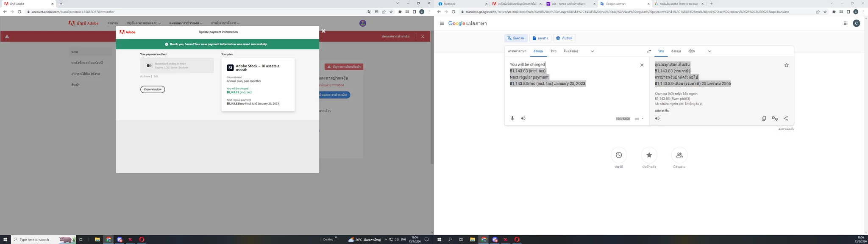The width and height of the screenshot is (868, 244).
Task: Show hidden system tray icons
Action: pos(386,240)
